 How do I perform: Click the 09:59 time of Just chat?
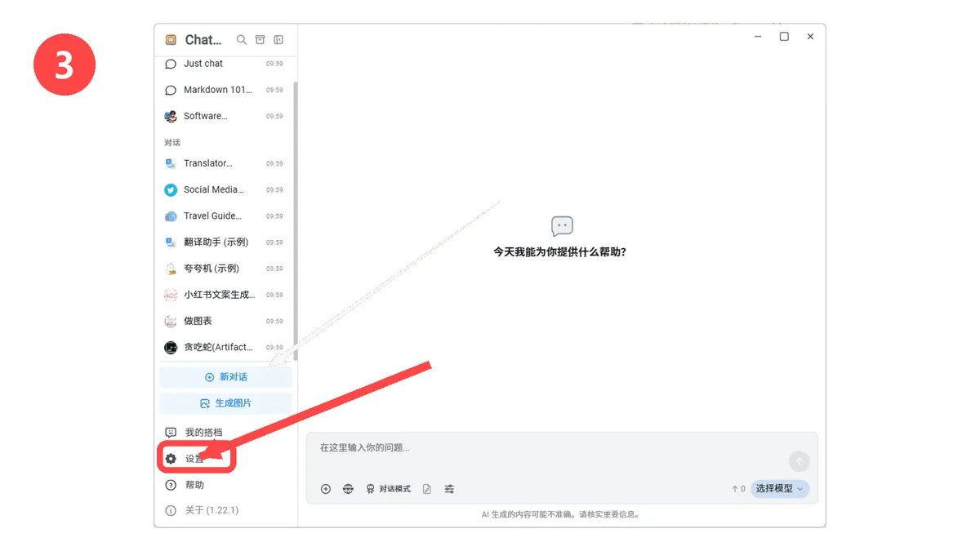274,64
